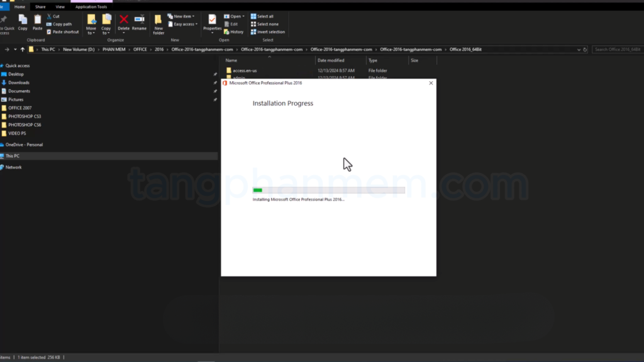Sort files by Date modified column
The width and height of the screenshot is (644, 362).
331,60
